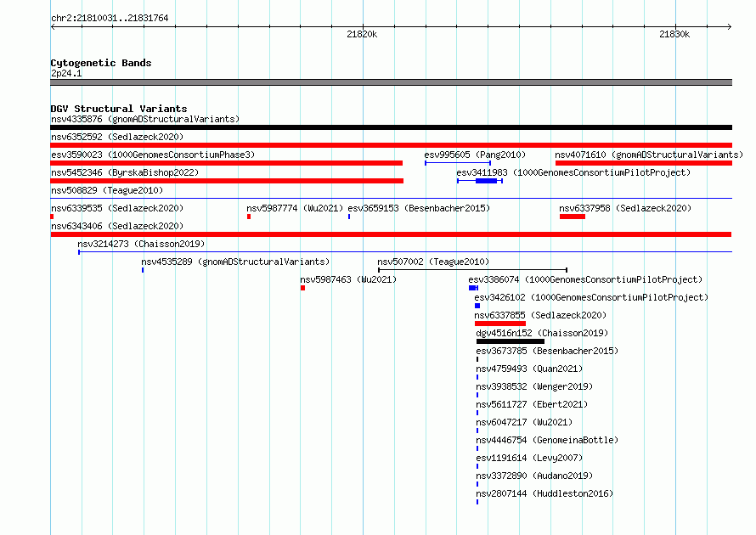
Task: Click the red bar under nsv6343406
Action: (x=391, y=234)
